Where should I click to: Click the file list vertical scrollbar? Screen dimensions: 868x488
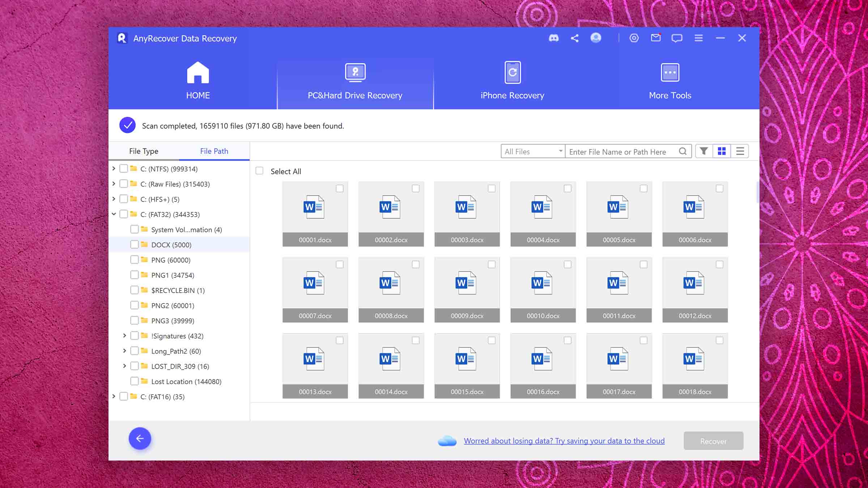757,192
